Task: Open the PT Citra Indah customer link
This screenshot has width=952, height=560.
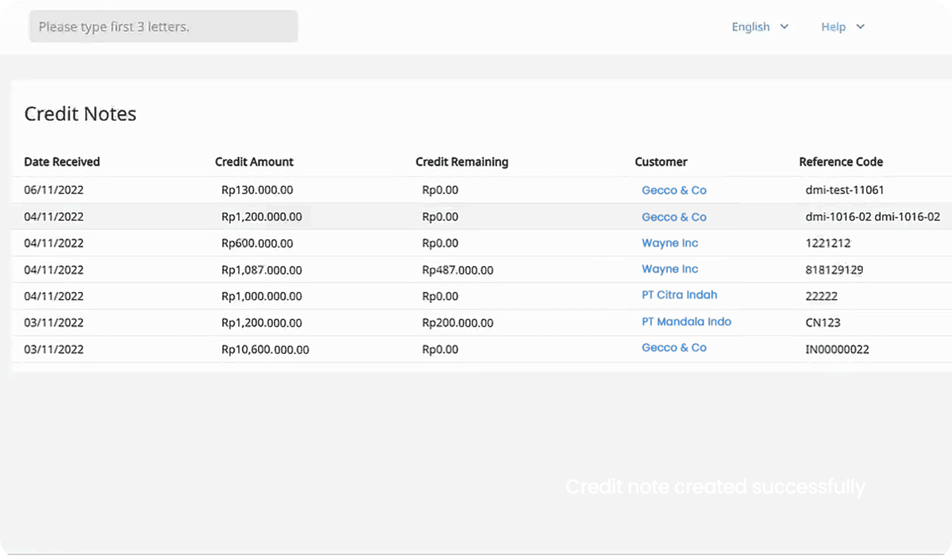Action: [x=679, y=295]
